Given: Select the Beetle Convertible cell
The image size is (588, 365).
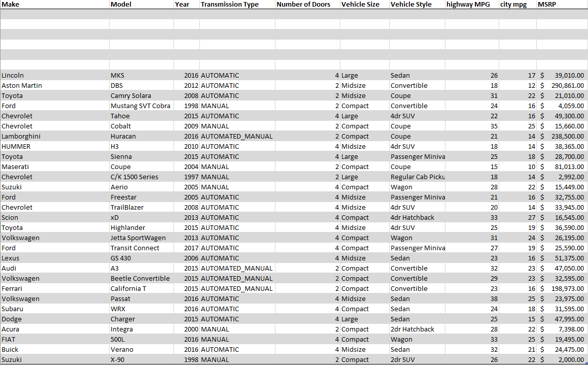Looking at the screenshot, I should (x=142, y=278).
